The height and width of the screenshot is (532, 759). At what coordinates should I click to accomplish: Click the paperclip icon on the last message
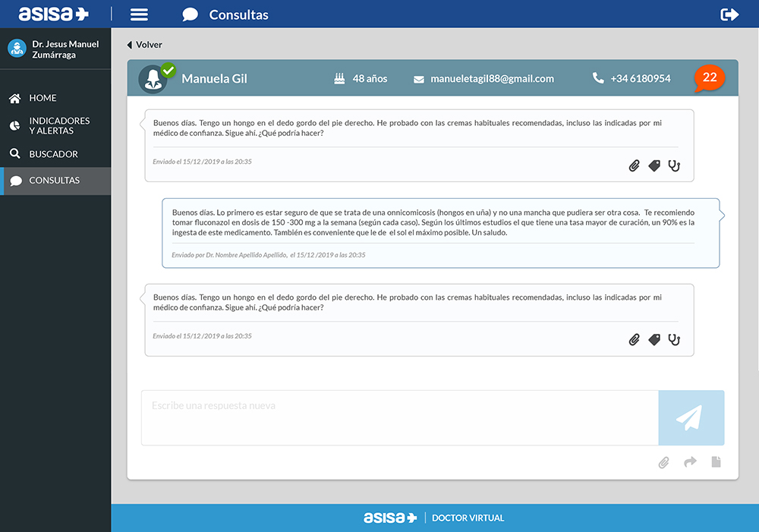(635, 340)
